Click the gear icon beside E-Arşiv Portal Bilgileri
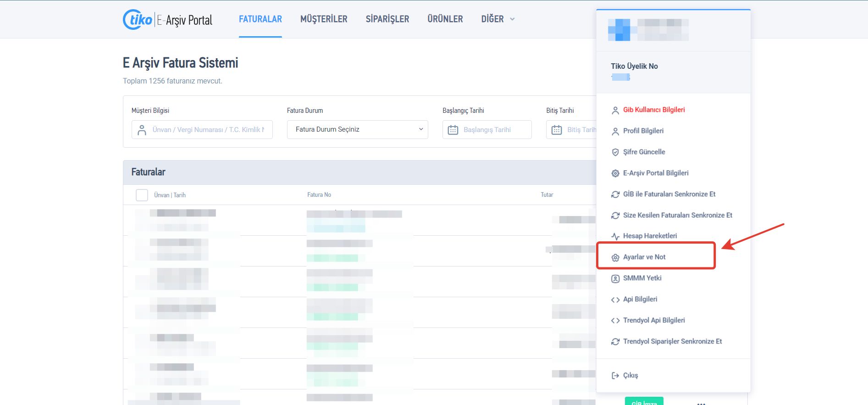 [x=615, y=173]
